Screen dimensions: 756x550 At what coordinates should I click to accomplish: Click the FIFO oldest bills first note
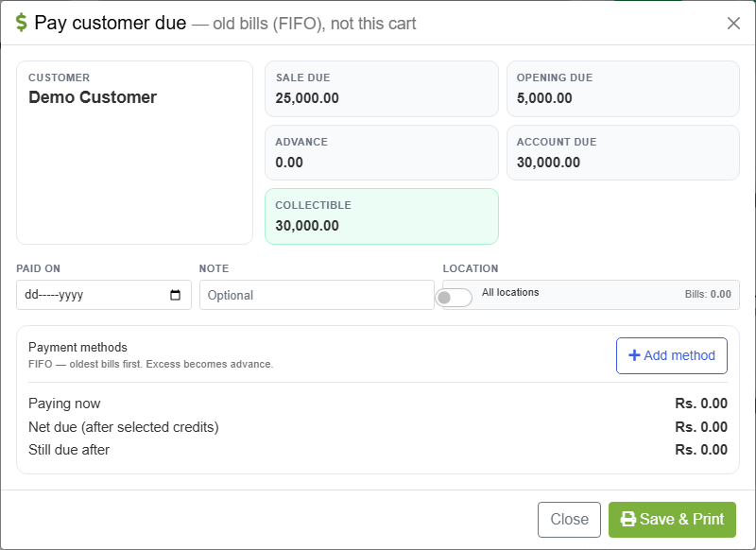click(x=150, y=365)
